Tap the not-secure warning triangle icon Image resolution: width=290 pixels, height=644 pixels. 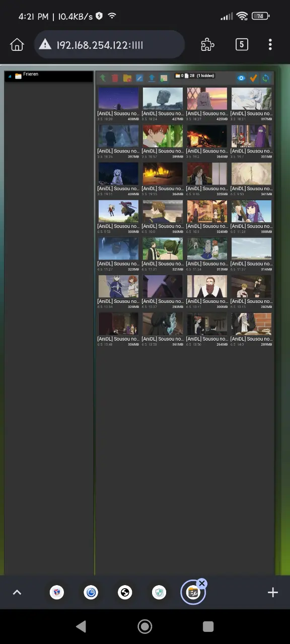[45, 45]
